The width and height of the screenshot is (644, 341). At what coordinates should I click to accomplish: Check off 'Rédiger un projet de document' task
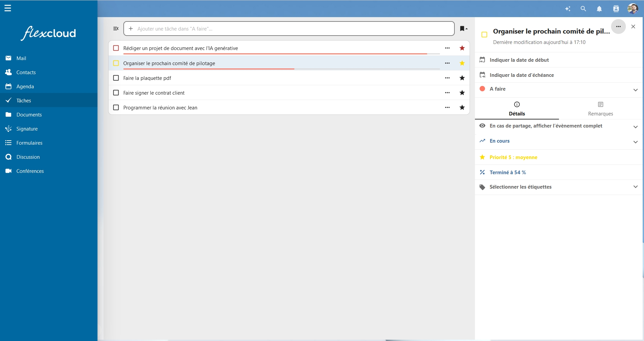116,48
